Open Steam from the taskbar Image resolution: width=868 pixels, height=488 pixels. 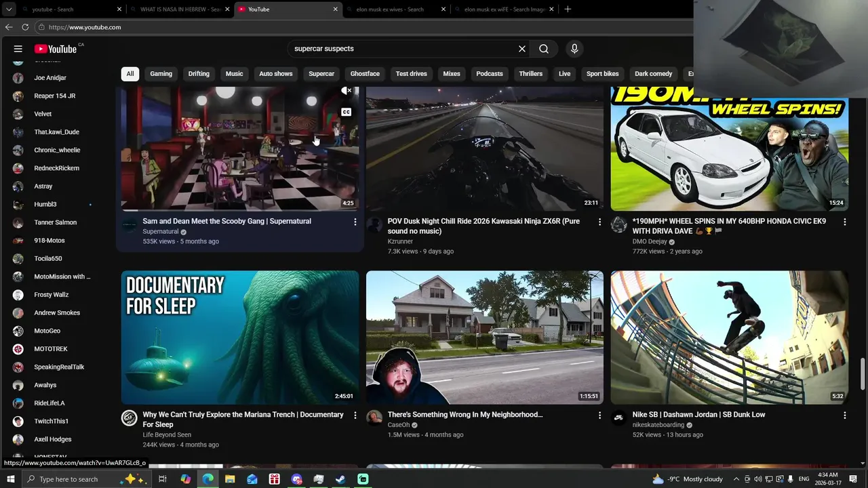(340, 479)
